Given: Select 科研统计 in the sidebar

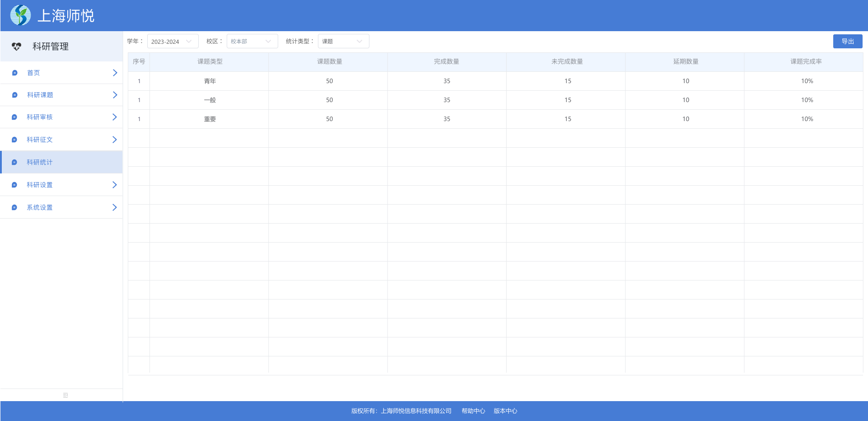Looking at the screenshot, I should 40,162.
